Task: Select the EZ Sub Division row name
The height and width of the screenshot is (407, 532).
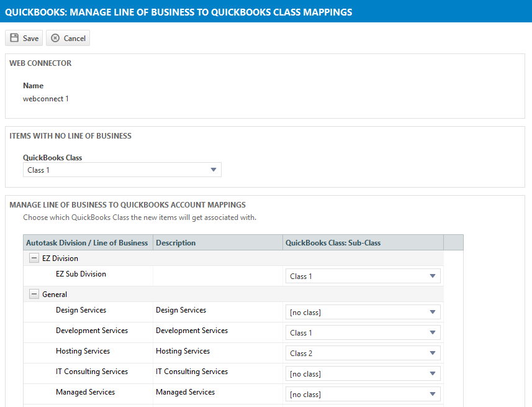Action: pyautogui.click(x=81, y=274)
